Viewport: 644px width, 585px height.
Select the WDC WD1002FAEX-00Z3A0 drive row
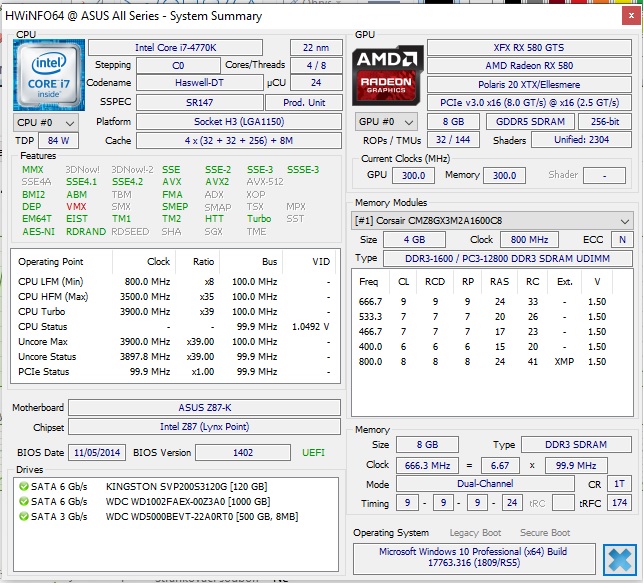click(x=177, y=502)
